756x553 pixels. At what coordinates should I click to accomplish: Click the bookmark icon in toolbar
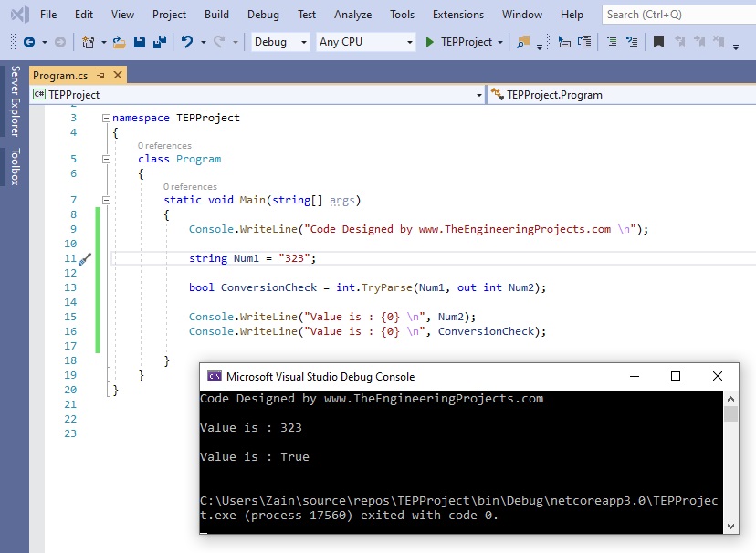658,42
